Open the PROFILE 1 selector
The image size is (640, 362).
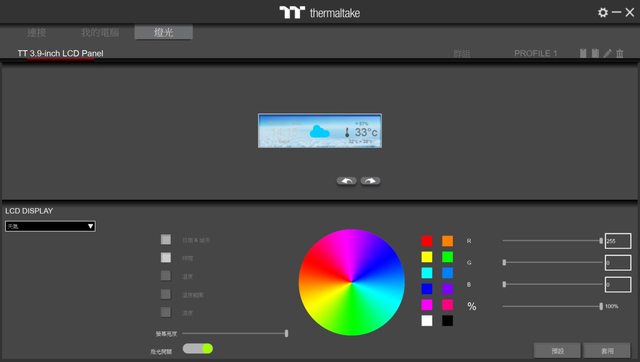click(536, 53)
